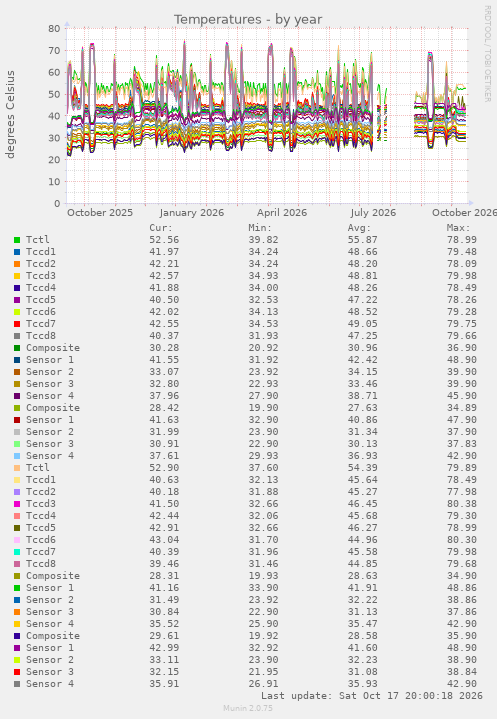The width and height of the screenshot is (497, 719).
Task: Click the dark green swatch for Composite at 30.28
Action: pos(17,348)
